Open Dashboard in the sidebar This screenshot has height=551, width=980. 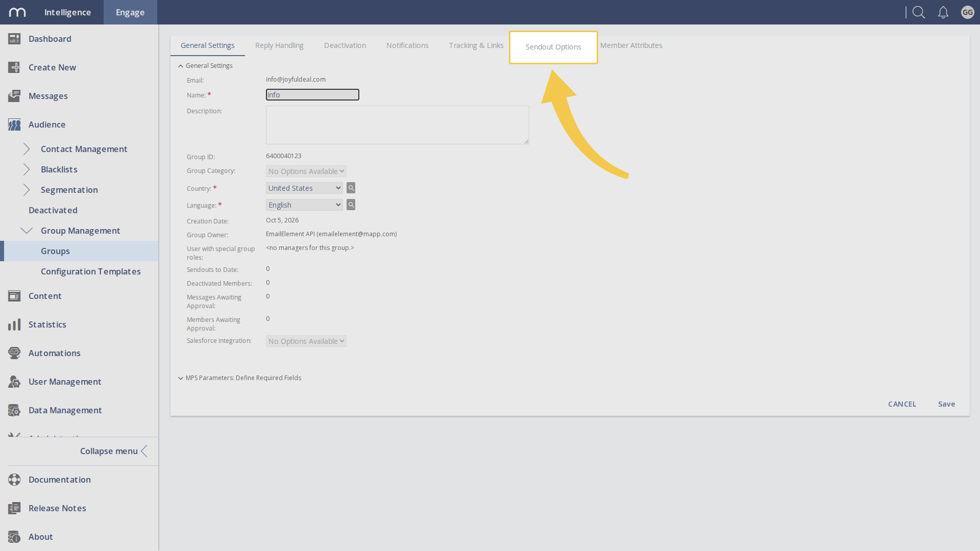coord(50,39)
